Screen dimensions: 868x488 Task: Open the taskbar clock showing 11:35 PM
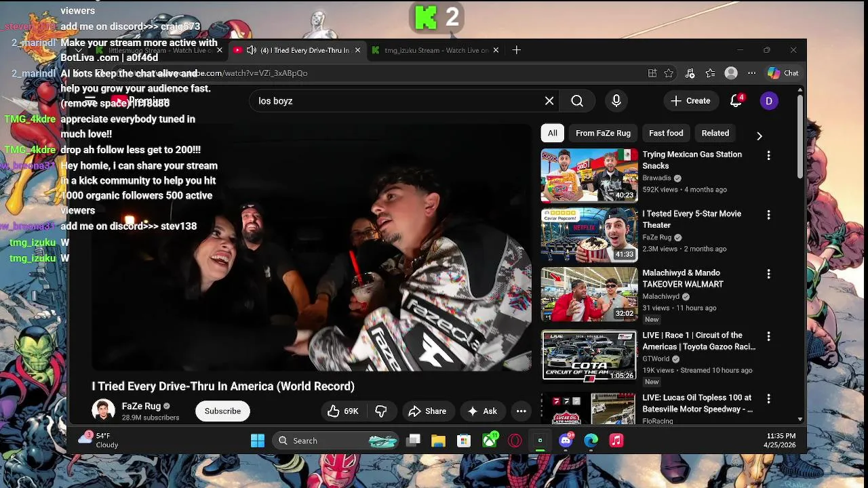(781, 440)
